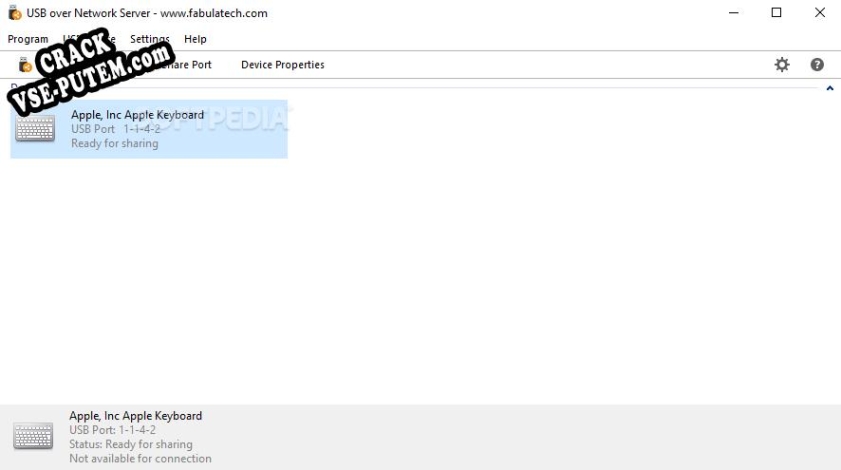Viewport: 841px width, 470px height.
Task: Open the USB Device menu
Action: [x=89, y=39]
